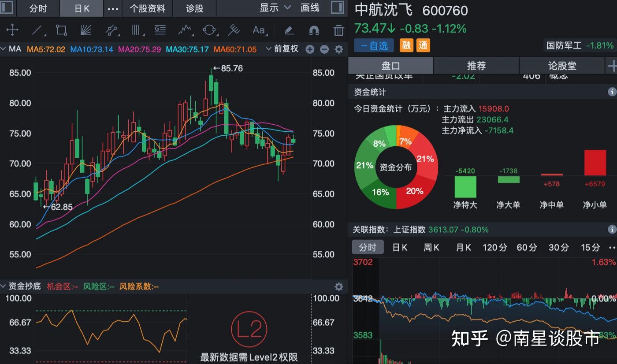Open 诊股 stock diagnosis
The height and width of the screenshot is (364, 617).
pos(194,8)
